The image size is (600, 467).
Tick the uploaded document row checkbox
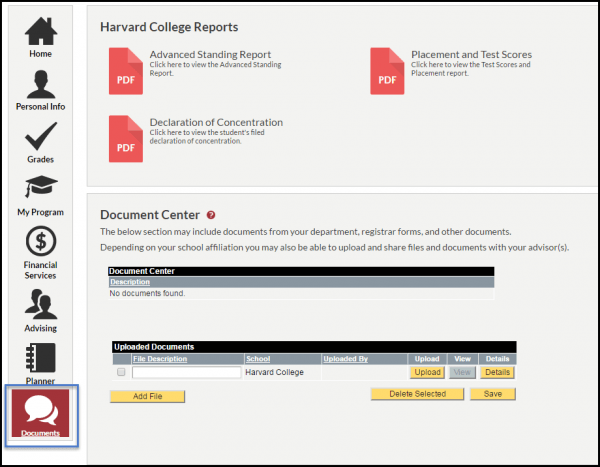pos(121,372)
